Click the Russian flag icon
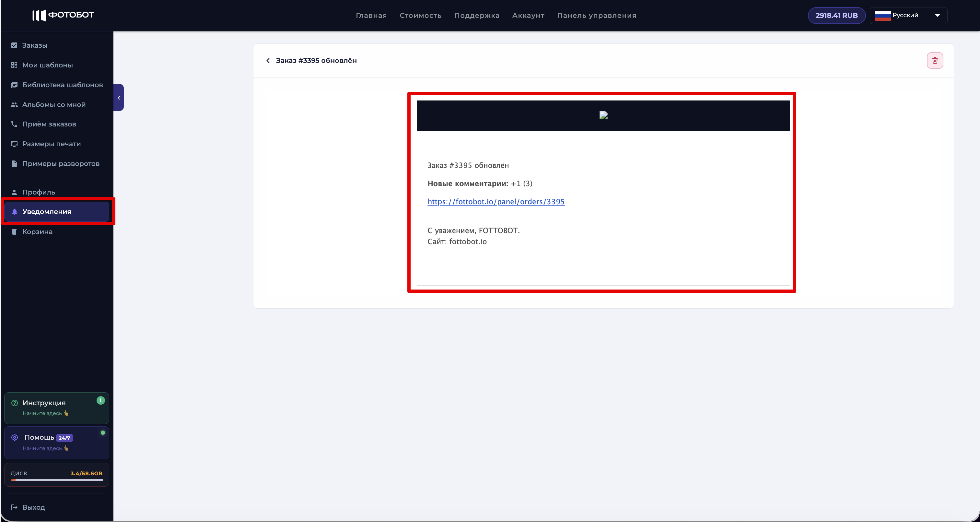This screenshot has height=522, width=980. 882,16
